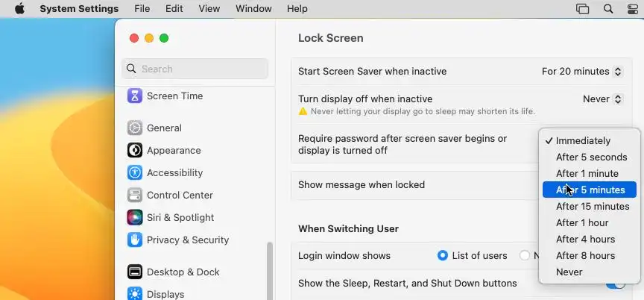Viewport: 644px width, 300px height.
Task: Select After 15 minutes from list
Action: 592,206
